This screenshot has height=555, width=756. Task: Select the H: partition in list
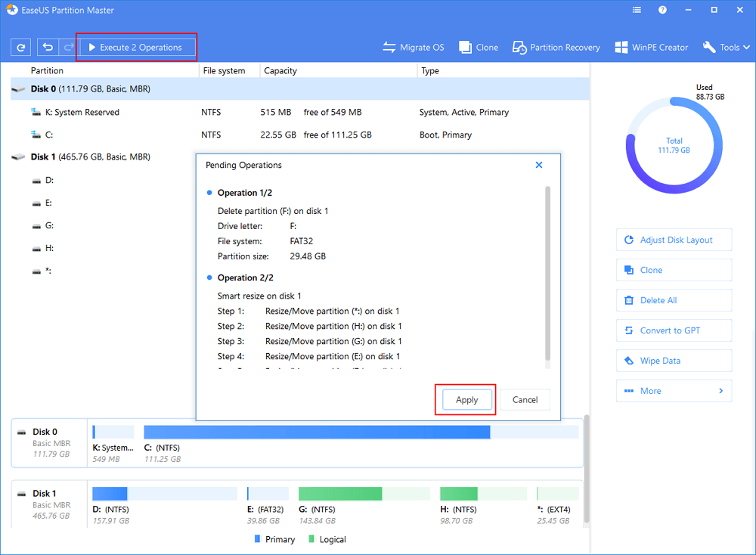pyautogui.click(x=43, y=248)
